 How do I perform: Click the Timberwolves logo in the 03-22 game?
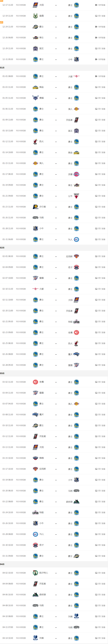(76, 502)
